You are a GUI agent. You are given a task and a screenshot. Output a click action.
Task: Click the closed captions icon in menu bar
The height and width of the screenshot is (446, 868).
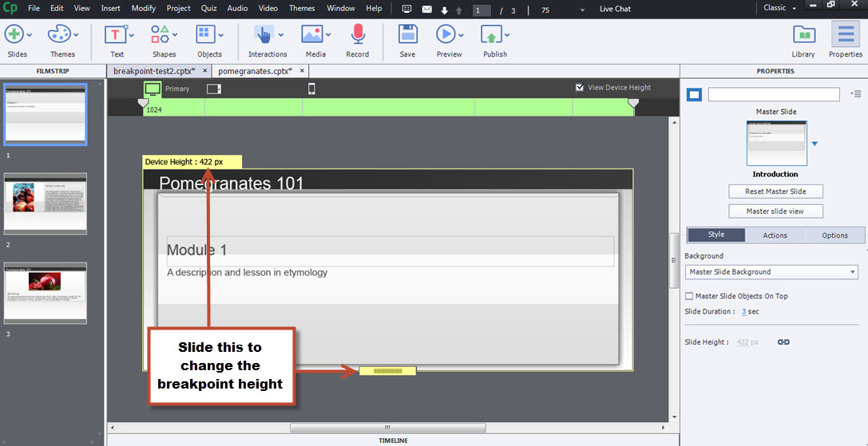[407, 9]
